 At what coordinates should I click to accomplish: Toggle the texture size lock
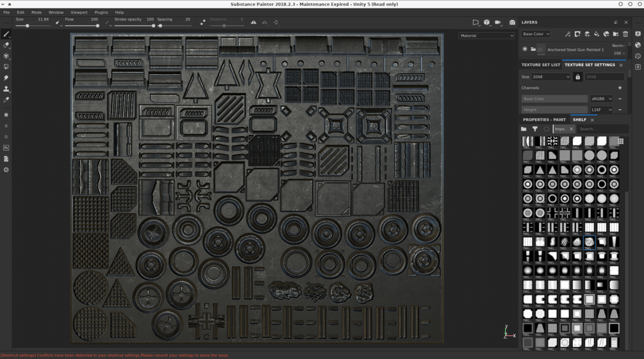tap(577, 77)
